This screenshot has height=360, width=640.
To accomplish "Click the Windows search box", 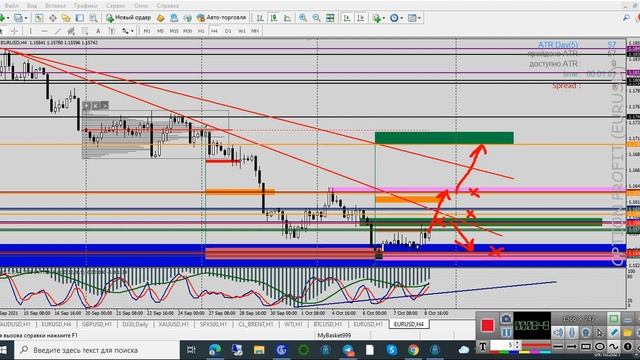I will [x=97, y=350].
